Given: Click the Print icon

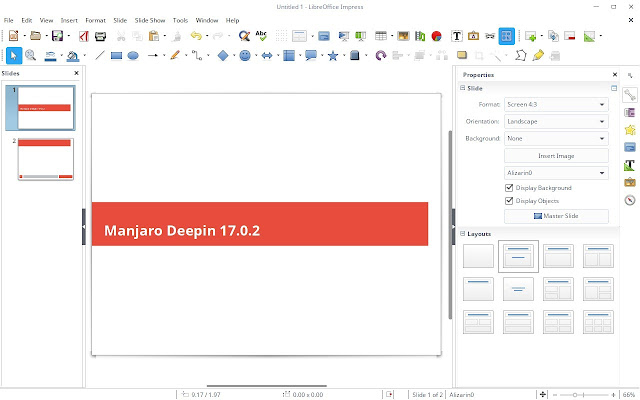Looking at the screenshot, I should pyautogui.click(x=100, y=36).
